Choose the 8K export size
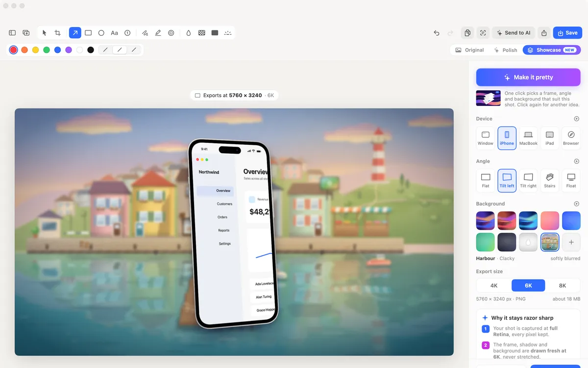588x368 pixels. [563, 286]
